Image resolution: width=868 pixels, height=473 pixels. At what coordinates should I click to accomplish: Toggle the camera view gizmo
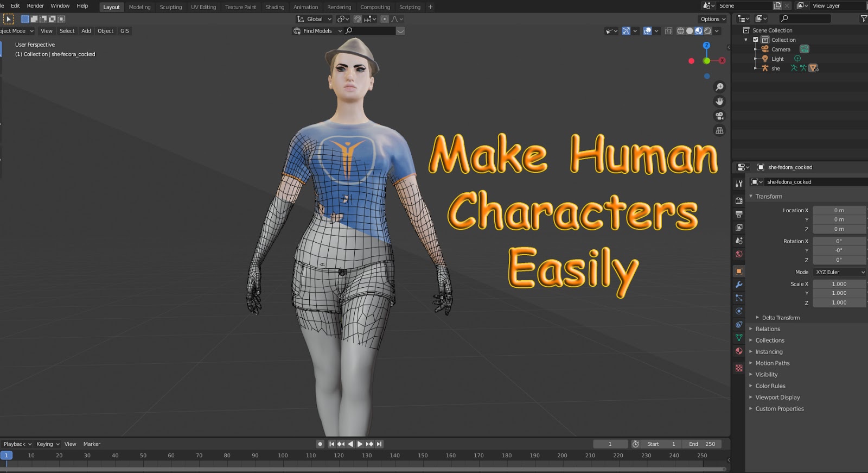click(x=719, y=116)
